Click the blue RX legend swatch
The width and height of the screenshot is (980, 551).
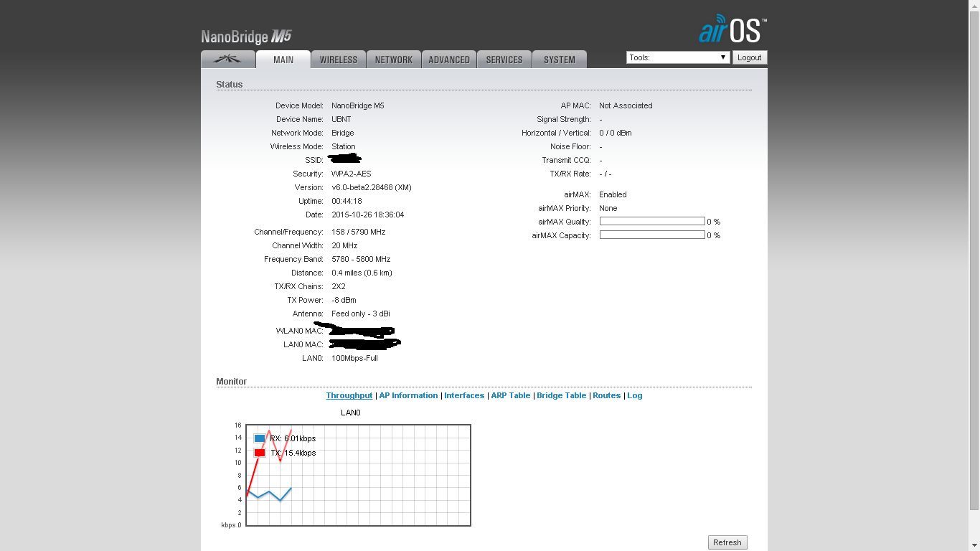point(260,438)
